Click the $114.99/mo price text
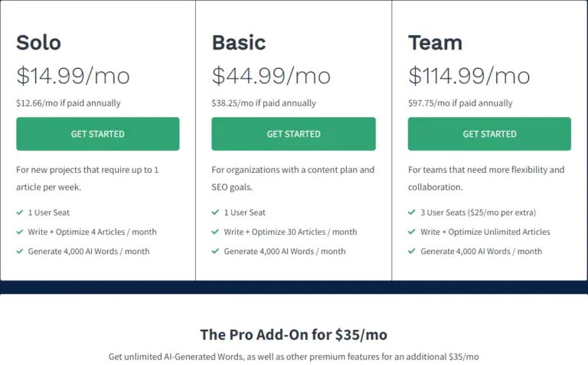The width and height of the screenshot is (588, 365). [469, 76]
